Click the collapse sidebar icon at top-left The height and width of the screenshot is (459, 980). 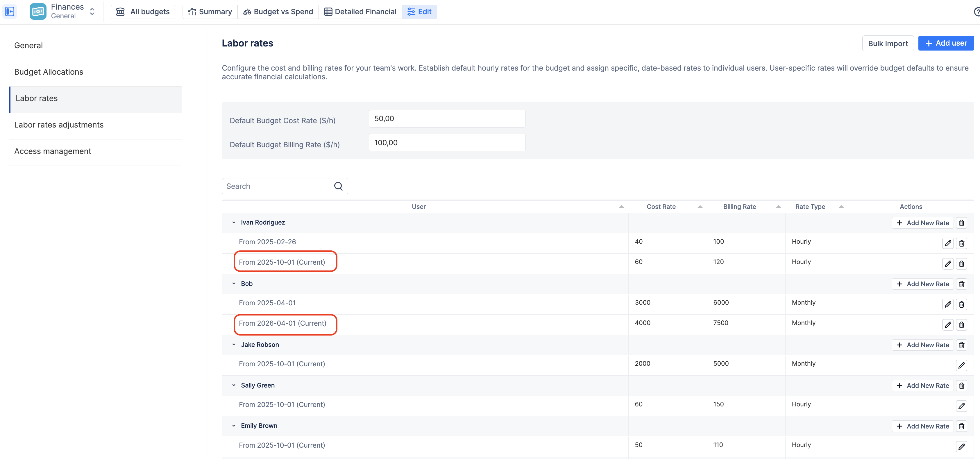pos(10,11)
